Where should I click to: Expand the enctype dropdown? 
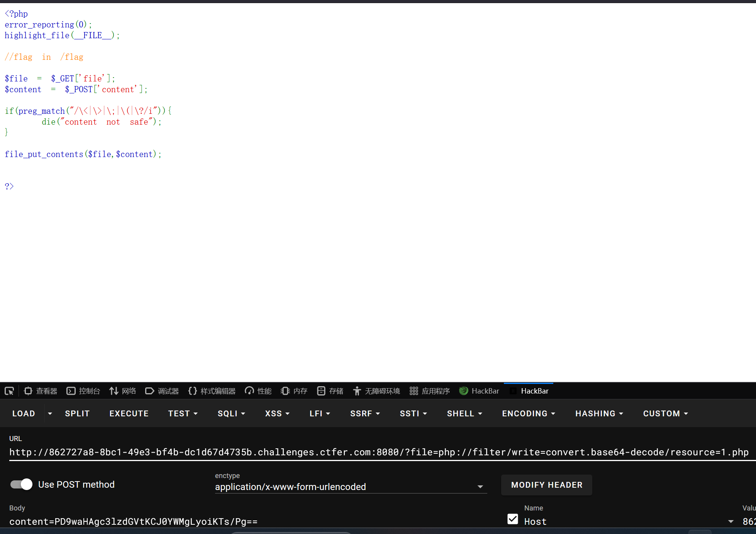tap(480, 487)
